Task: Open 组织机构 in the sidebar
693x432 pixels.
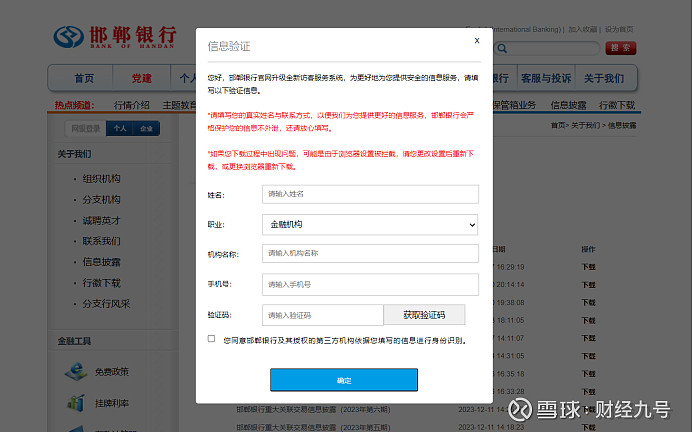Action: 101,179
